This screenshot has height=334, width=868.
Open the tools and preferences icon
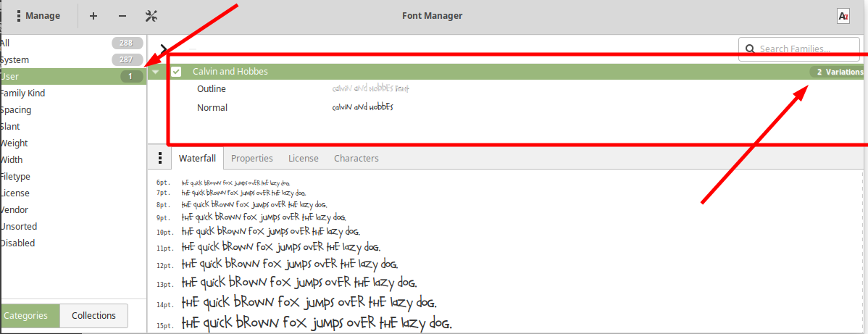coord(151,16)
